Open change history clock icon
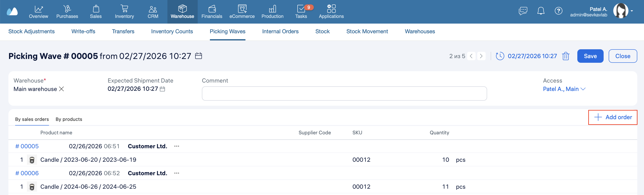 500,56
